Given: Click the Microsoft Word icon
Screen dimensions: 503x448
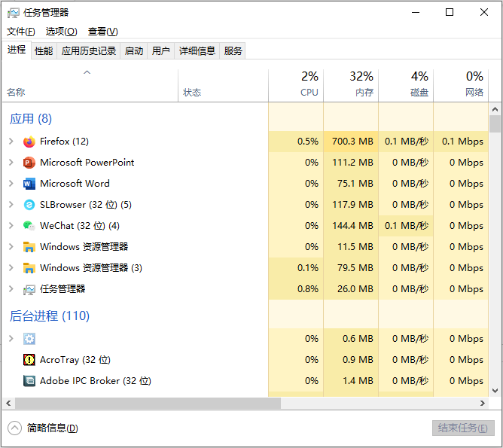Looking at the screenshot, I should (x=29, y=184).
